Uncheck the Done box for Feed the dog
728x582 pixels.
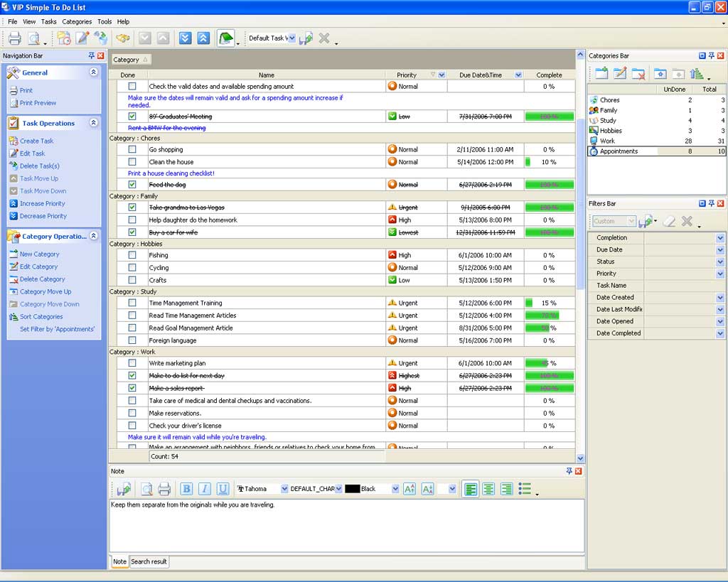click(x=132, y=185)
